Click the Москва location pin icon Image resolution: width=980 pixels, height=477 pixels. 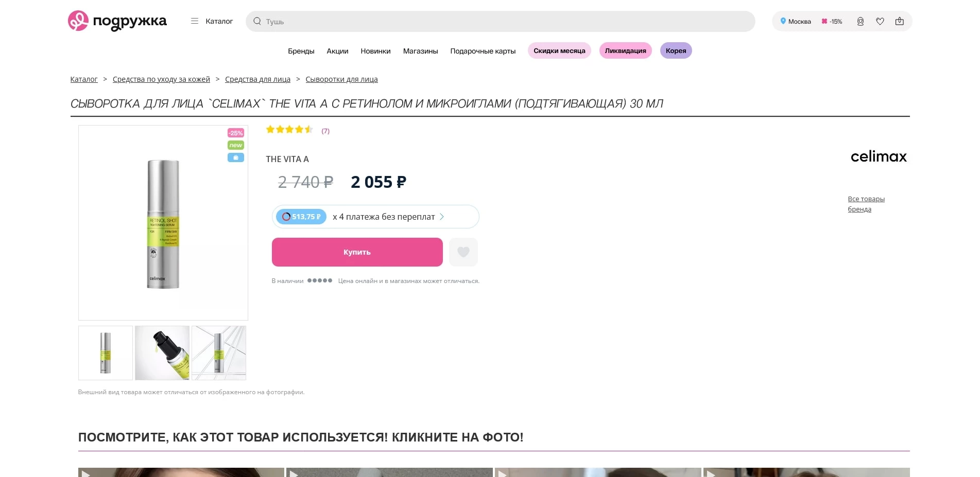click(x=783, y=21)
